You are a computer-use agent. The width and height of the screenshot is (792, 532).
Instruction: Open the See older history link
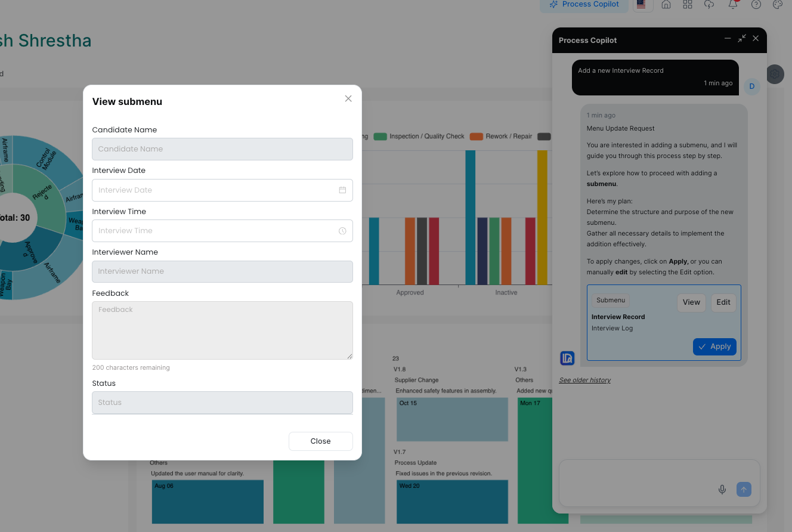pos(584,379)
